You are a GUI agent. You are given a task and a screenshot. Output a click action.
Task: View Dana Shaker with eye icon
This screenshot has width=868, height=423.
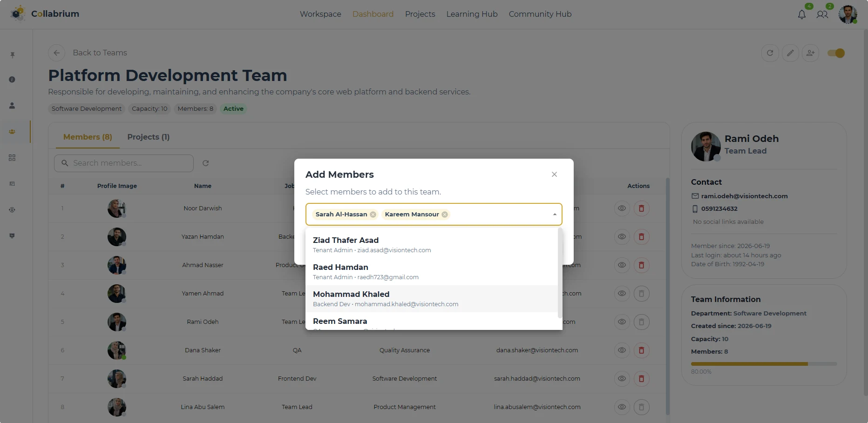[x=622, y=350]
